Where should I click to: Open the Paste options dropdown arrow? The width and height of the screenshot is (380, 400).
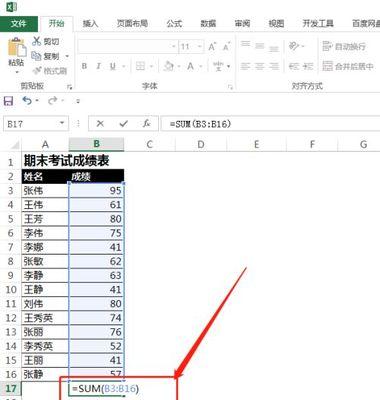click(17, 71)
